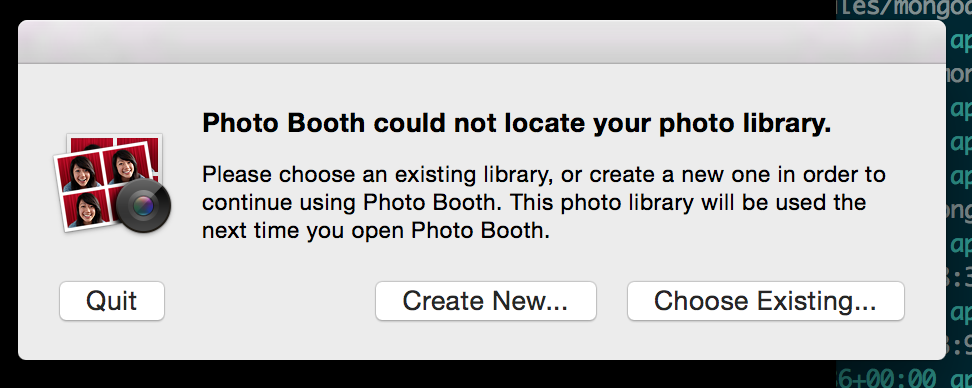The height and width of the screenshot is (388, 972).
Task: Click the Quit button
Action: point(112,301)
